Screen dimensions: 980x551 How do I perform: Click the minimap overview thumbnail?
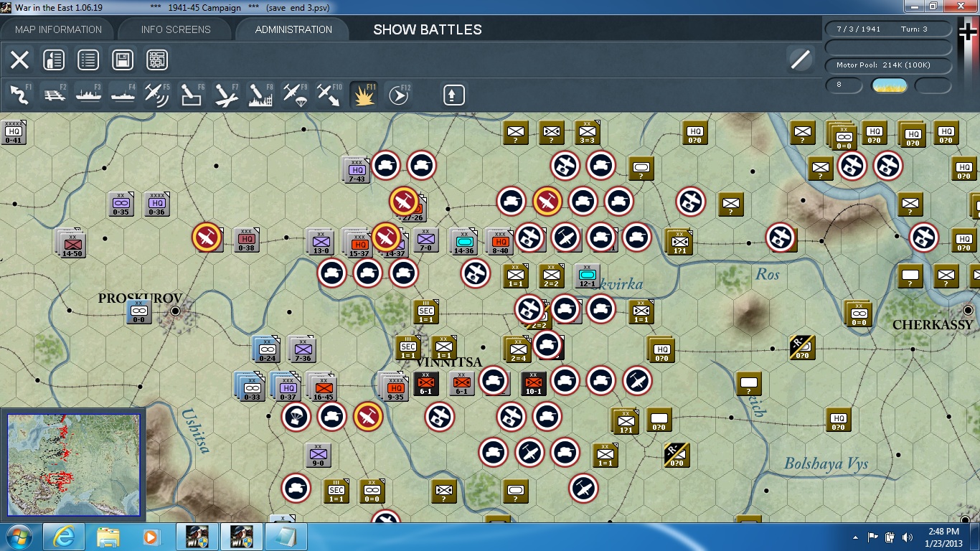72,465
